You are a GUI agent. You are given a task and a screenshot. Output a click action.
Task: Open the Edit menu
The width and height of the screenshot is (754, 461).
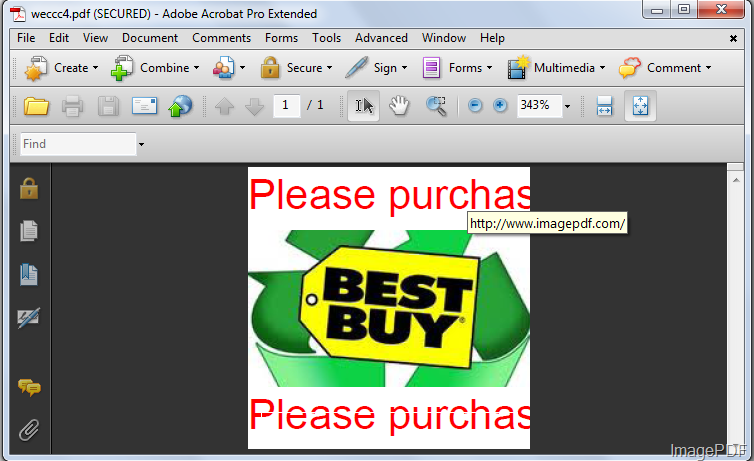(x=59, y=38)
